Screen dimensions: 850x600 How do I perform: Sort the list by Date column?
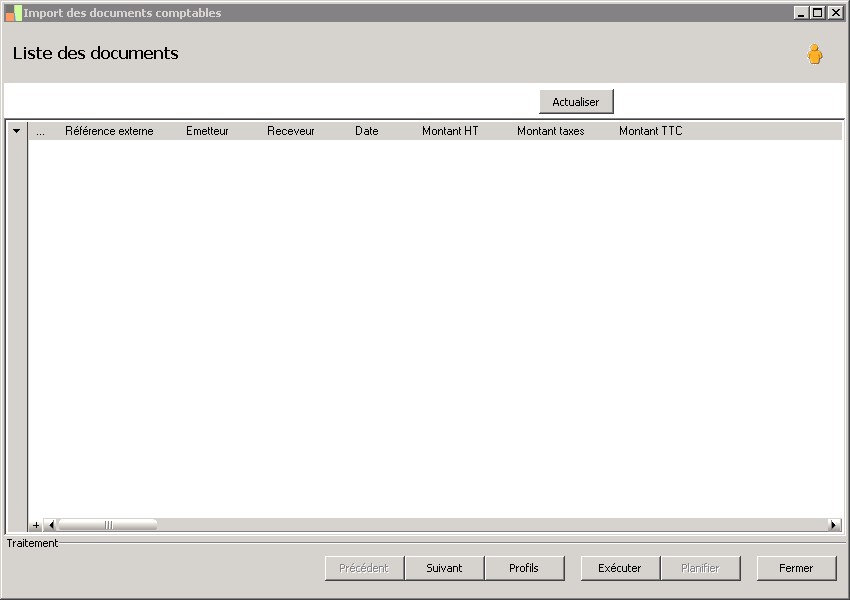coord(366,130)
